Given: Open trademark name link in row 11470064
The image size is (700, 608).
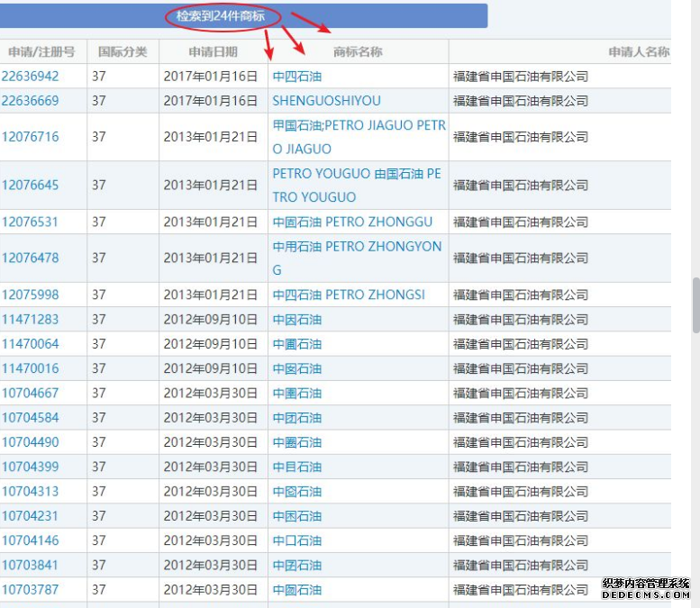Looking at the screenshot, I should tap(297, 344).
